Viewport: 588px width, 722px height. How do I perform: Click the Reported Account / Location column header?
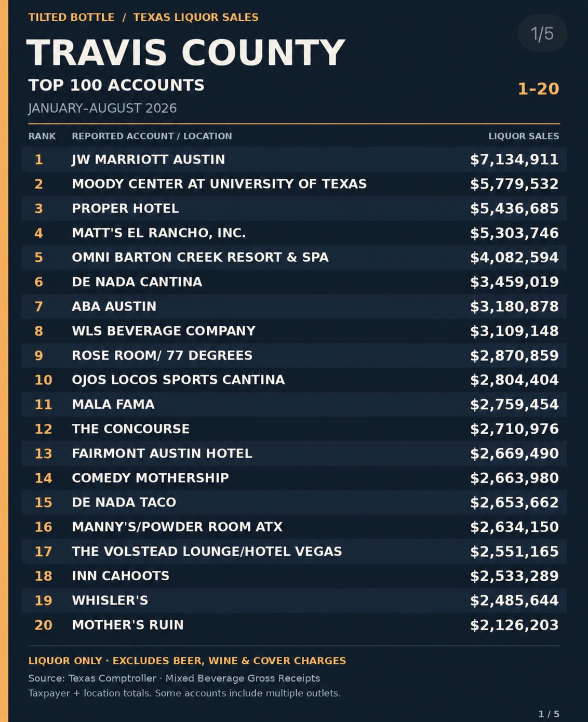[x=152, y=136]
